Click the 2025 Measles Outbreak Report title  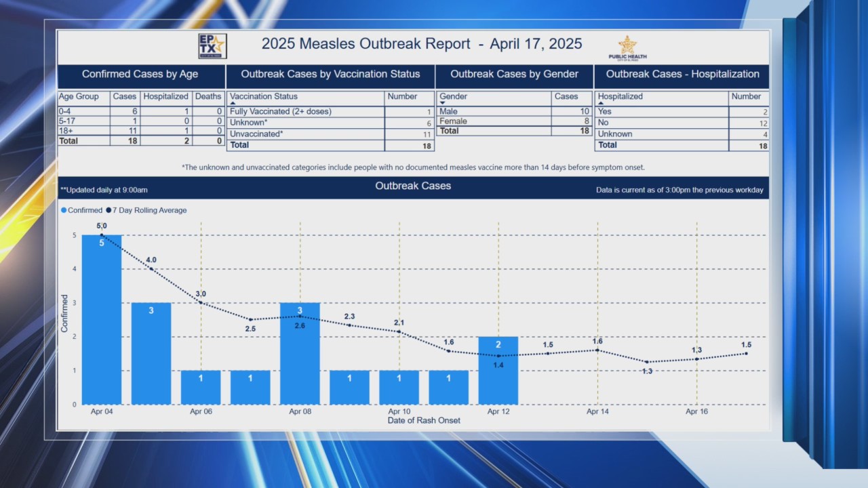coord(421,43)
